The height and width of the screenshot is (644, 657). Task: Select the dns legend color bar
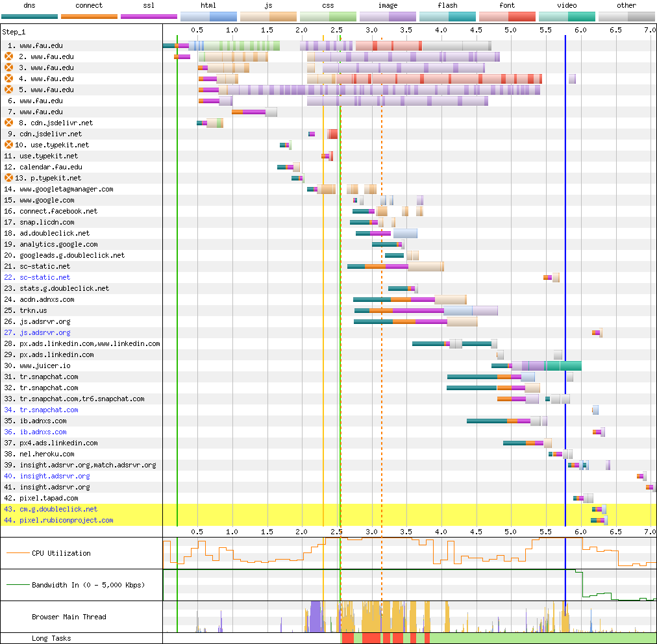coord(29,17)
